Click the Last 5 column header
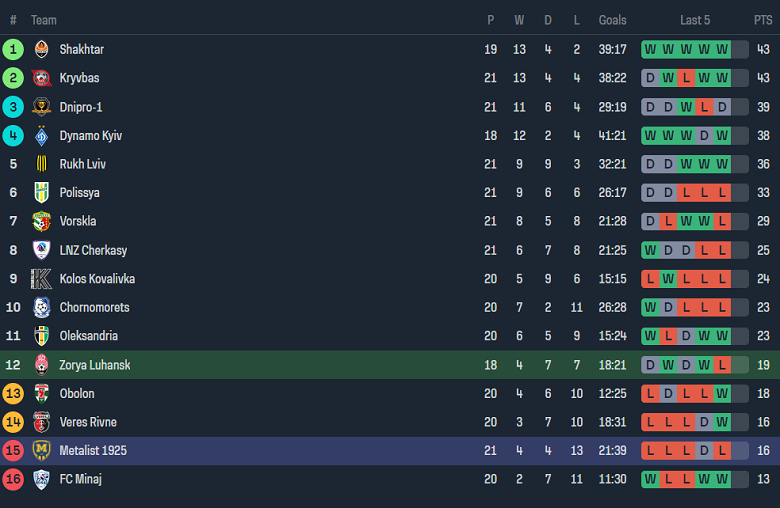The height and width of the screenshot is (508, 780). pyautogui.click(x=695, y=20)
